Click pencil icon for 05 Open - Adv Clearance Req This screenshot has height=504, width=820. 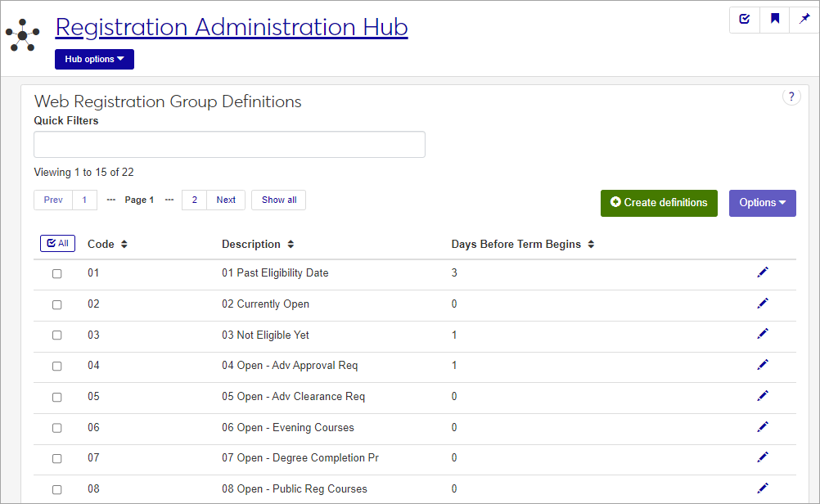click(763, 396)
